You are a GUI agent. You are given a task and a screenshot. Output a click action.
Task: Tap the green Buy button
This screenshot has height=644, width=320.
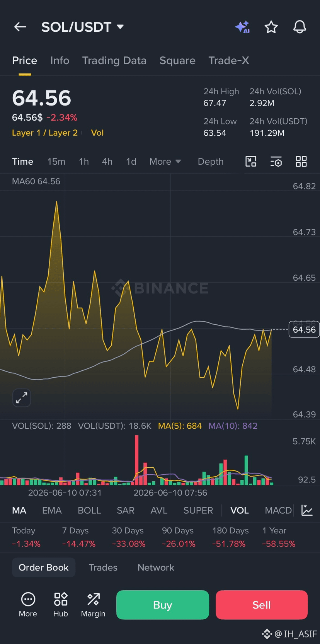coord(162,605)
